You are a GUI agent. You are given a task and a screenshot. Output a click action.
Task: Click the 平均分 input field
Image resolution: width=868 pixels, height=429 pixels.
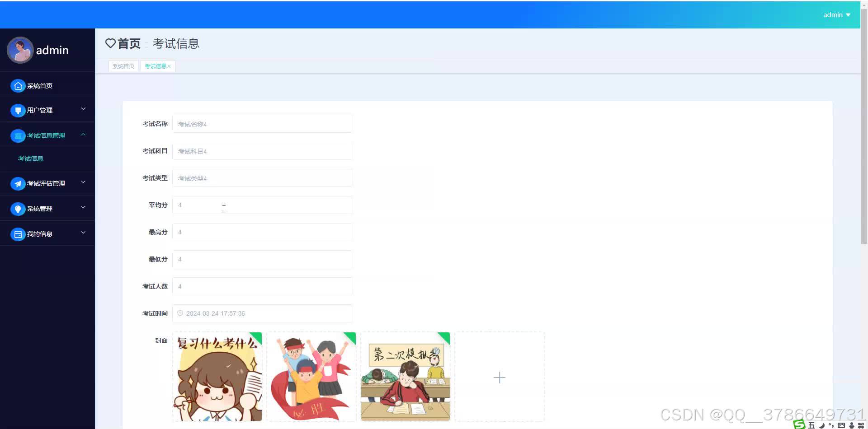[x=263, y=205]
